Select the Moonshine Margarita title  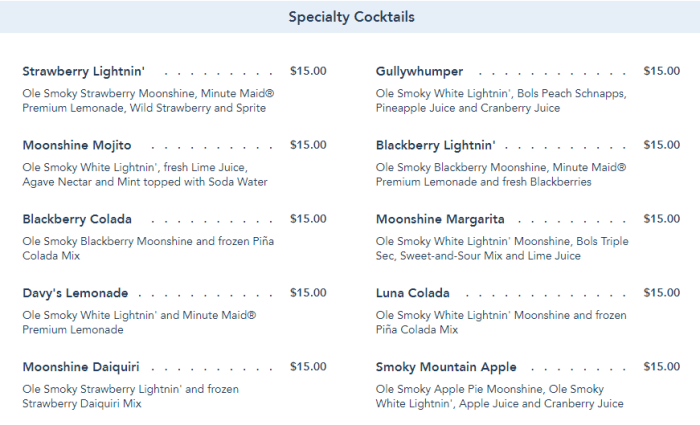440,220
